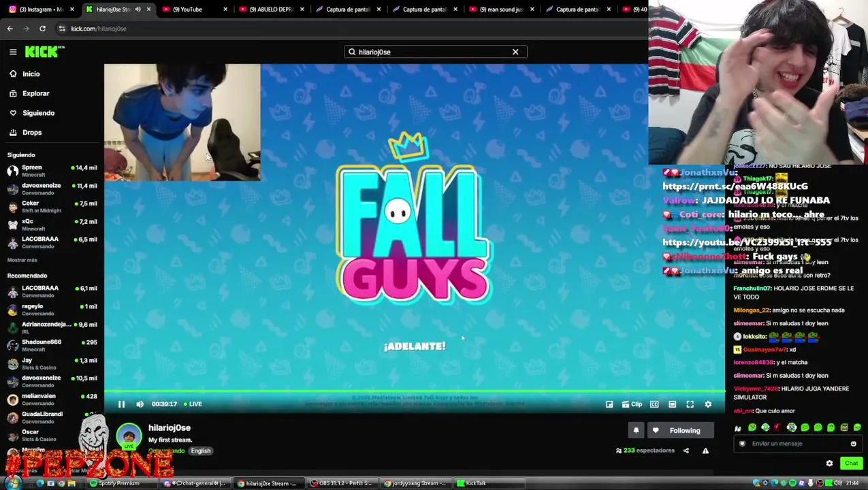This screenshot has width=868, height=490.
Task: Clear the hilarioj0se search text
Action: 515,52
